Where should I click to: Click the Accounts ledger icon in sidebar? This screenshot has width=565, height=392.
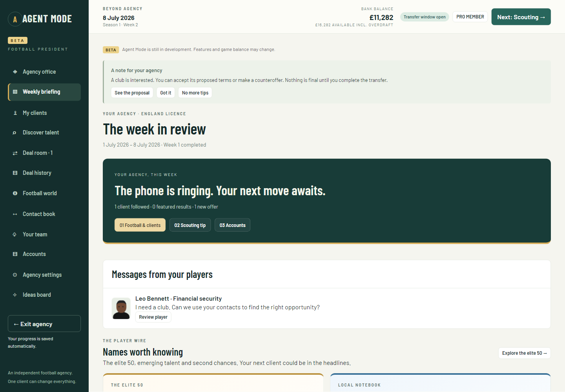(15, 254)
